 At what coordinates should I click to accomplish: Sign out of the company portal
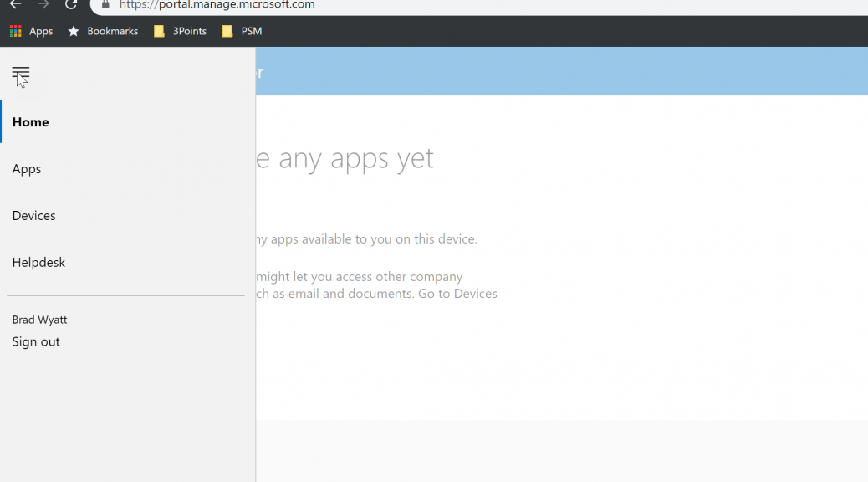pyautogui.click(x=36, y=341)
